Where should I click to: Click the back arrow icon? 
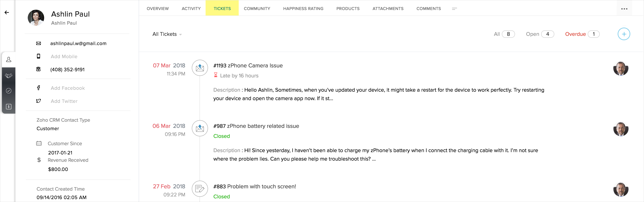click(x=7, y=13)
